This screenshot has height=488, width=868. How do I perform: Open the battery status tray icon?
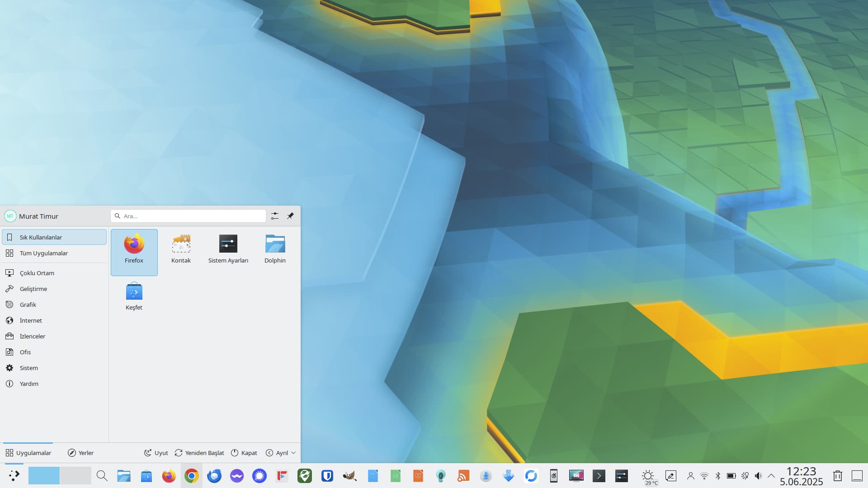point(731,476)
